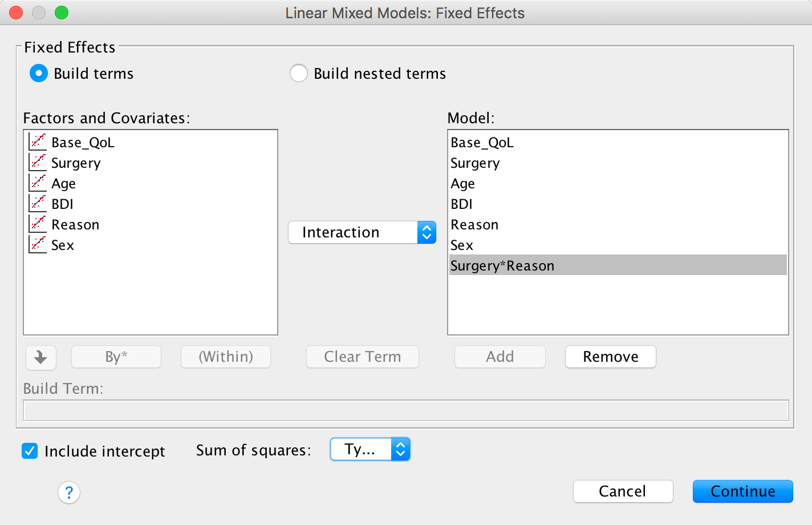
Task: Open the Interaction term type dropdown
Action: coord(362,232)
